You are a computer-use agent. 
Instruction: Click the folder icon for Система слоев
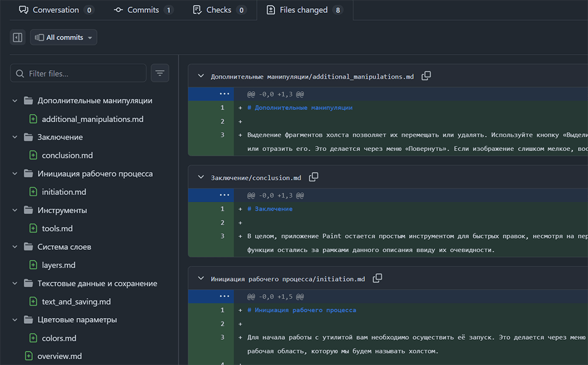coord(28,247)
